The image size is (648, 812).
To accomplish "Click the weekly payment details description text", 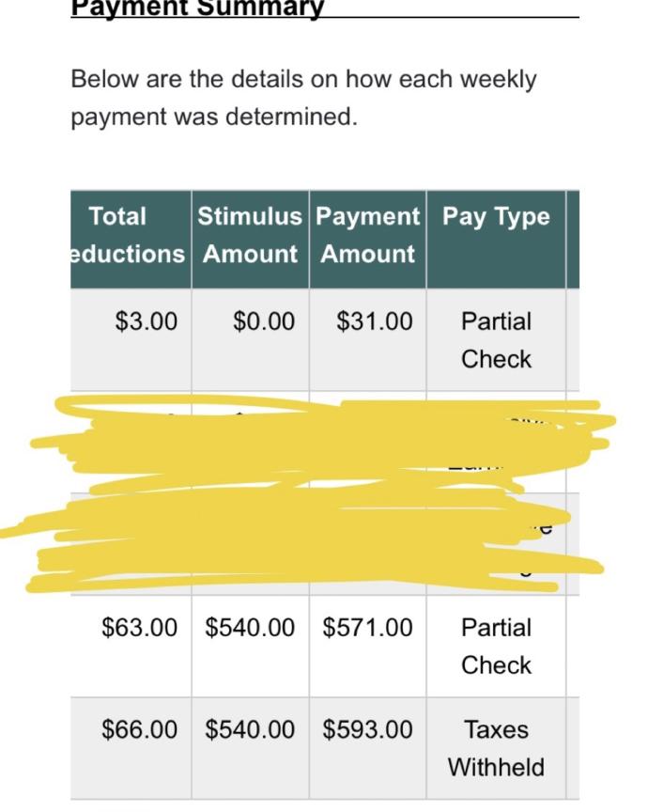I will click(303, 98).
